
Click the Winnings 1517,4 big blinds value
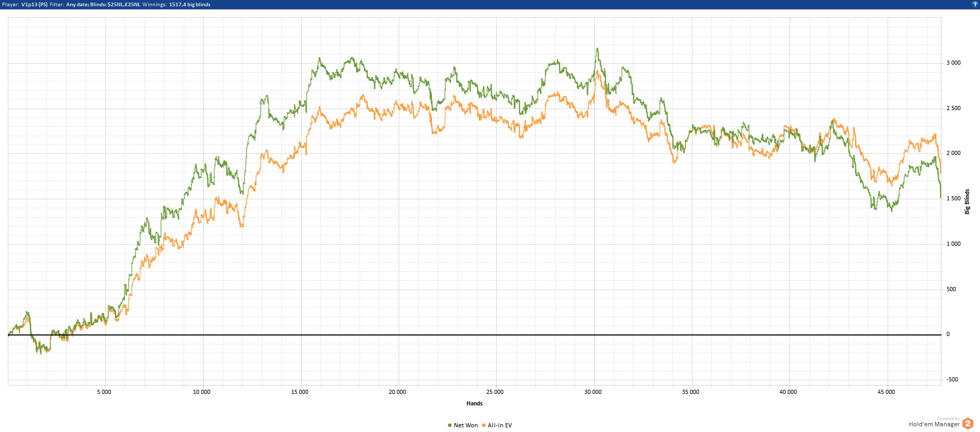pyautogui.click(x=189, y=5)
